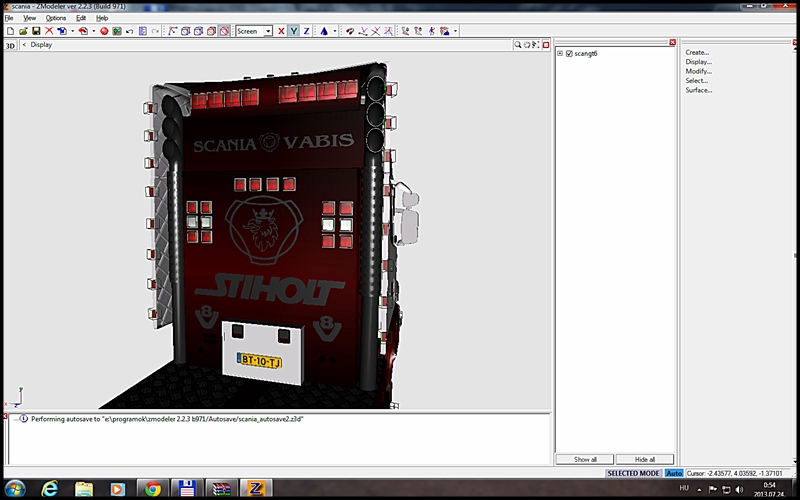Click the Save disk icon in toolbar
This screenshot has height=500, width=800.
pyautogui.click(x=35, y=31)
